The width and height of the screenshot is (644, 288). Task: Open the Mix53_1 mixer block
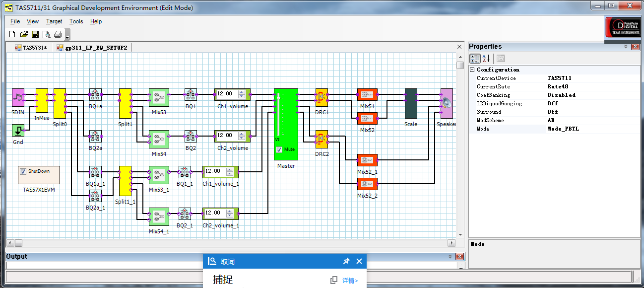(159, 175)
